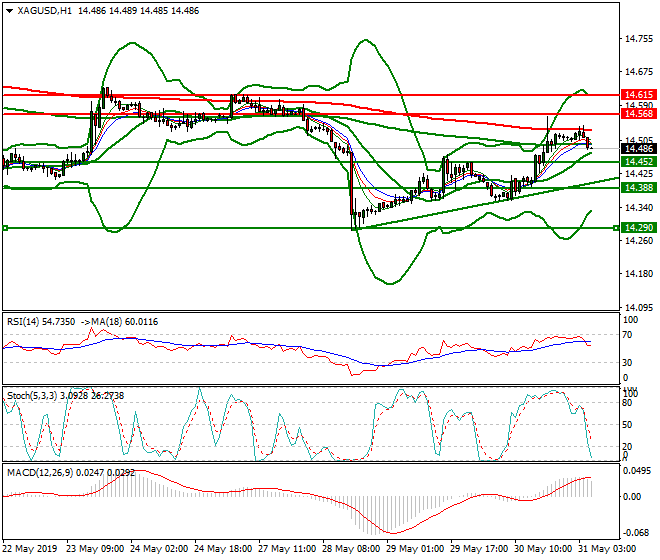Click the RSI scale value 70
Screen dimensions: 660x560
click(627, 335)
